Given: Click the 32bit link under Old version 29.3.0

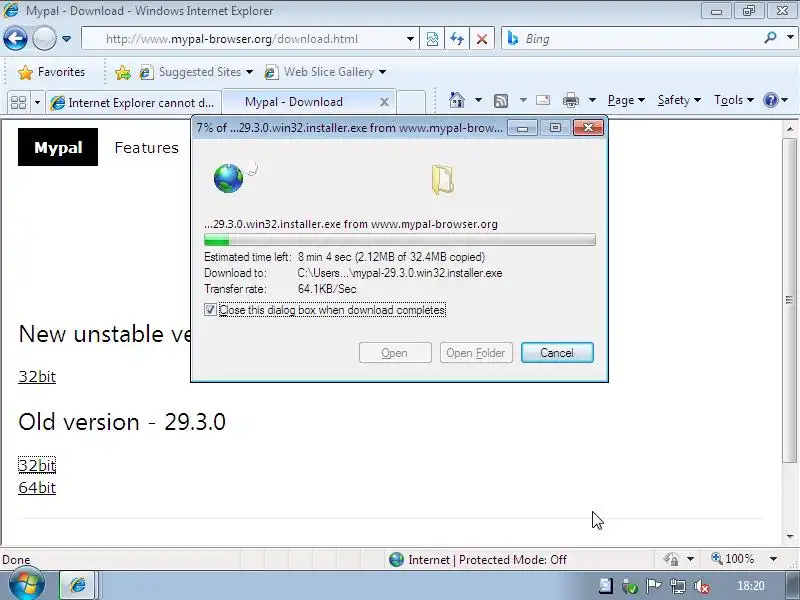Looking at the screenshot, I should 37,465.
